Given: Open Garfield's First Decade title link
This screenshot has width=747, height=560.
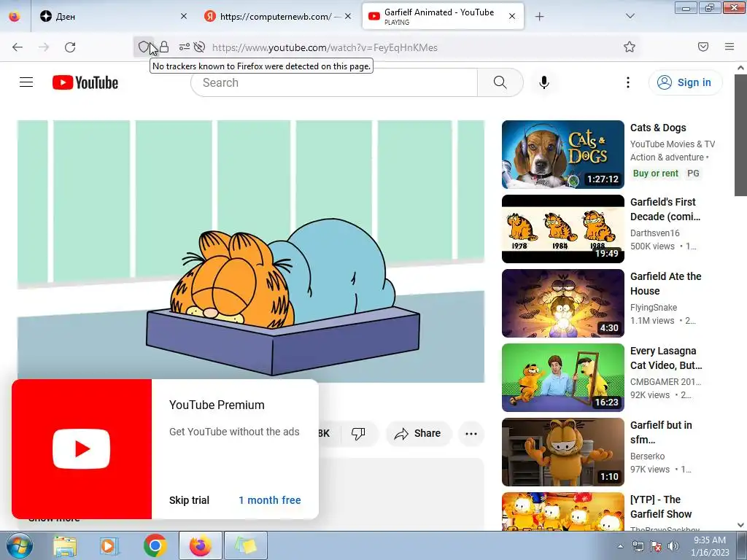Looking at the screenshot, I should pos(665,209).
